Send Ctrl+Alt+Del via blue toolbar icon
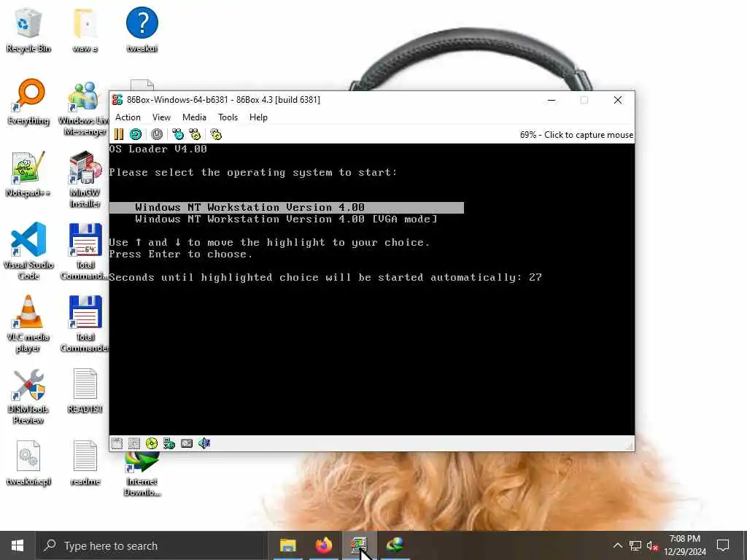The width and height of the screenshot is (747, 560). pos(178,134)
